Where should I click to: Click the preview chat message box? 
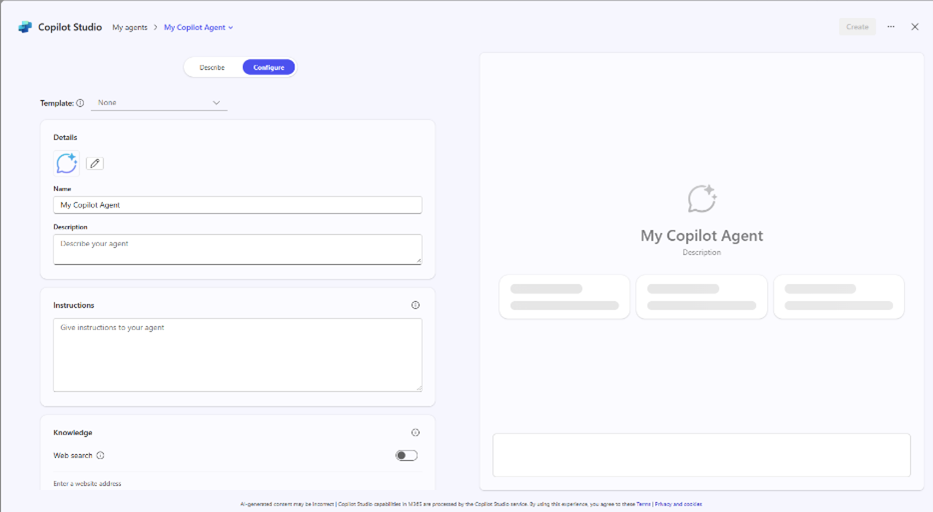[701, 456]
